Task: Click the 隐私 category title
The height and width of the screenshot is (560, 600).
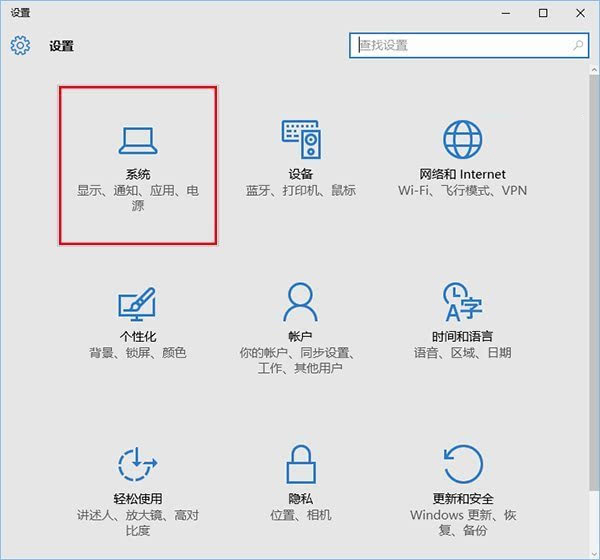Action: click(301, 499)
